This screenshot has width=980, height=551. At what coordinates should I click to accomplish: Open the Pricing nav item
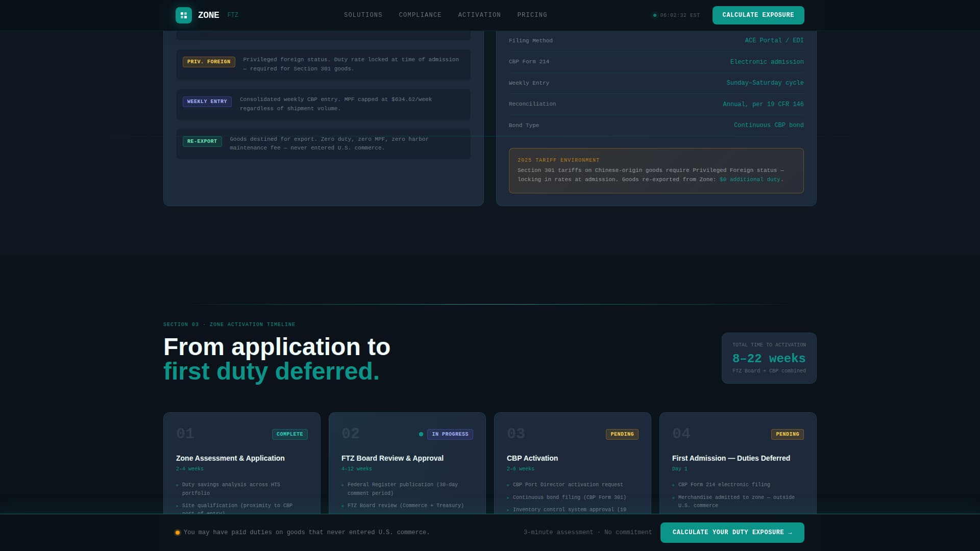click(532, 15)
